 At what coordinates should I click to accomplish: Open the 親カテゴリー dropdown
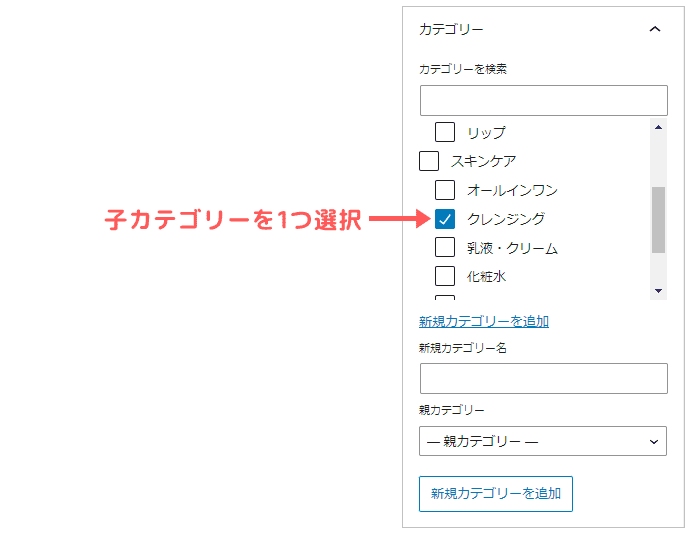(x=543, y=441)
